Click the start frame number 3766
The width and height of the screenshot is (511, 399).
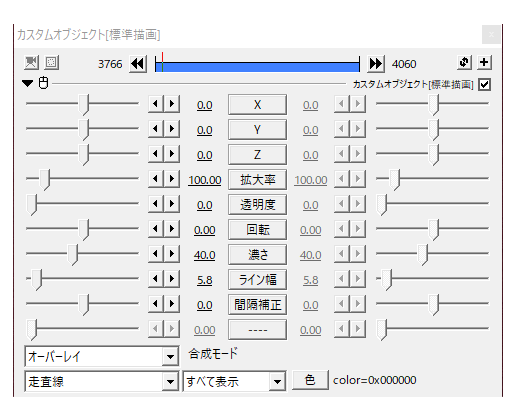coord(110,64)
